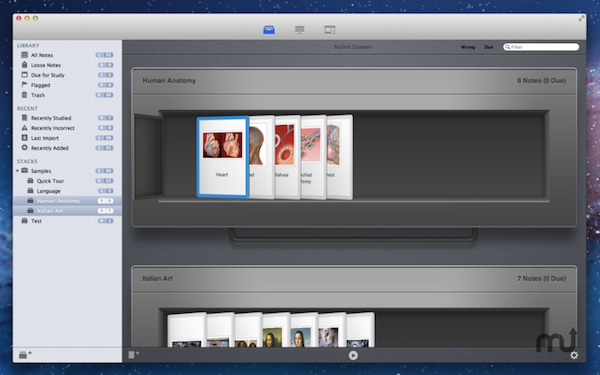Viewport: 600px width, 375px height.
Task: Toggle the Due filter
Action: (489, 47)
